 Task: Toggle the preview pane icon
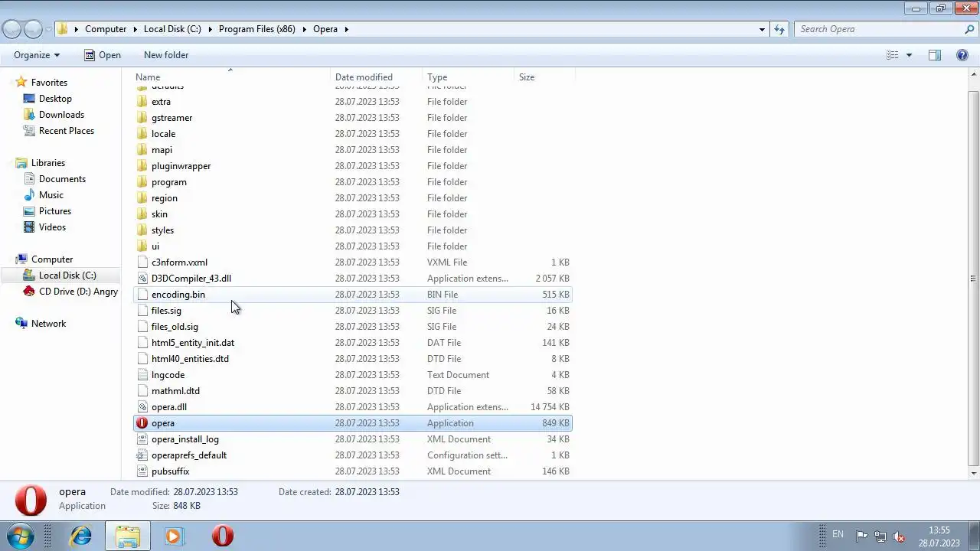935,55
